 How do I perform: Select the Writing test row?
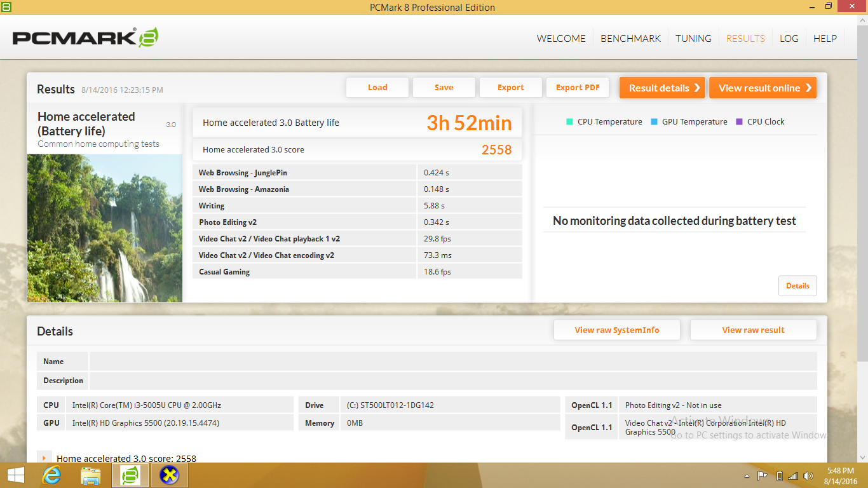(357, 205)
